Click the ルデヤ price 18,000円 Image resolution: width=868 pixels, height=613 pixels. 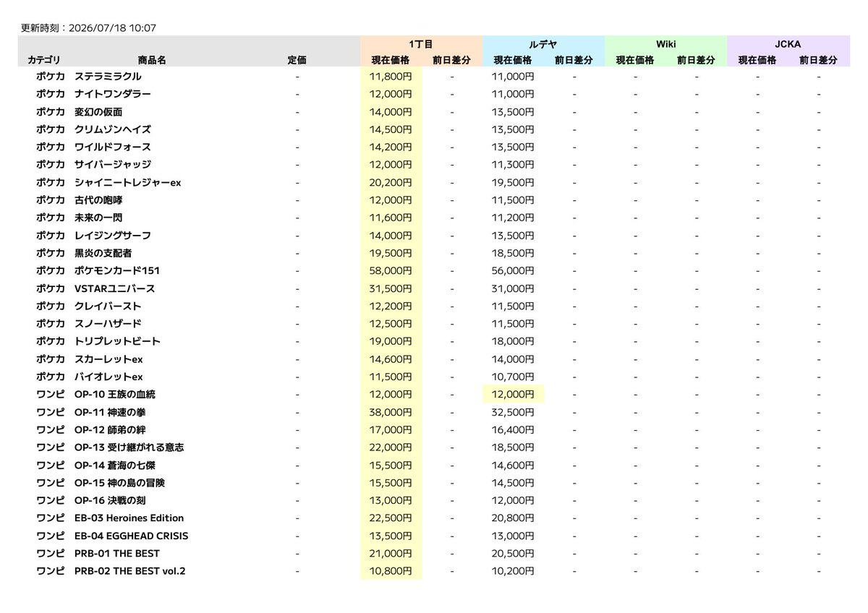tap(514, 341)
